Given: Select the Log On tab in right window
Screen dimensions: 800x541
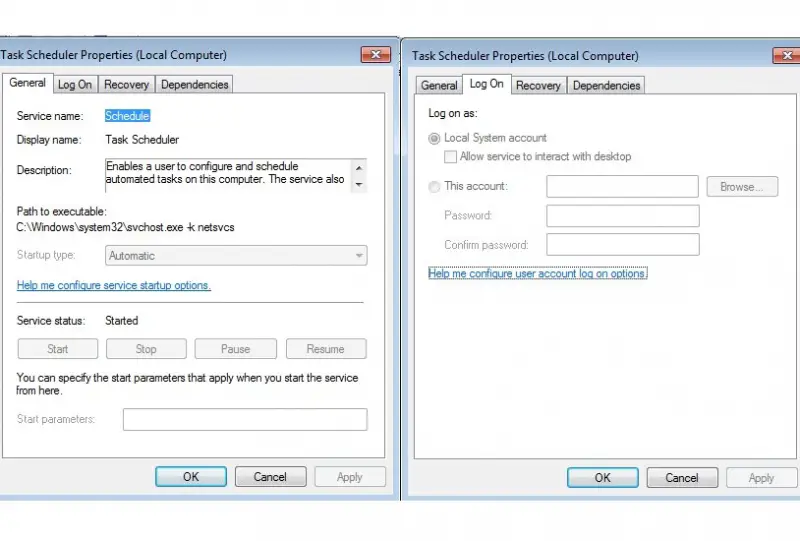Looking at the screenshot, I should click(x=486, y=84).
